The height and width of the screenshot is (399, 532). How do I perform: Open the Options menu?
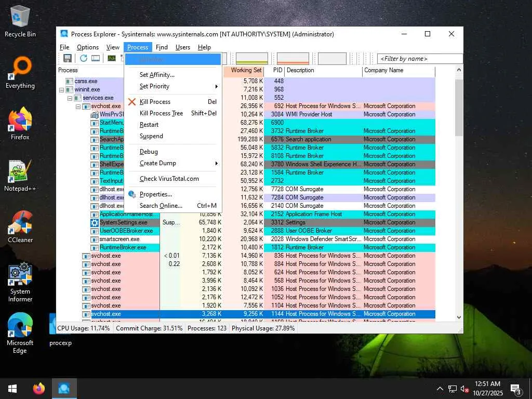point(87,47)
